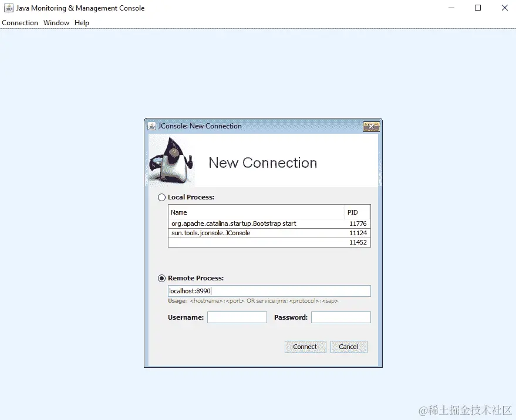The width and height of the screenshot is (516, 420).
Task: Minimize the Java Monitoring Console window
Action: pos(451,8)
